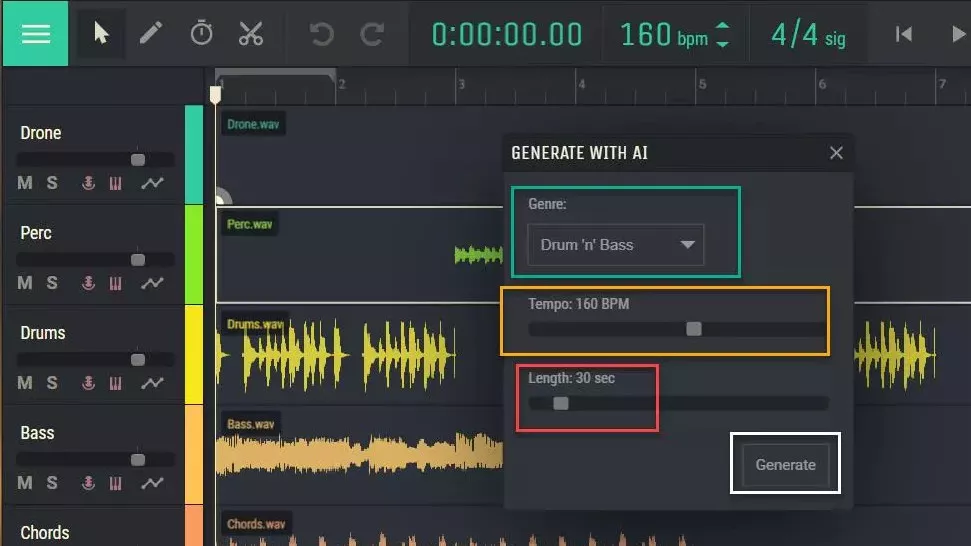Select the scissors split tool

click(x=251, y=33)
